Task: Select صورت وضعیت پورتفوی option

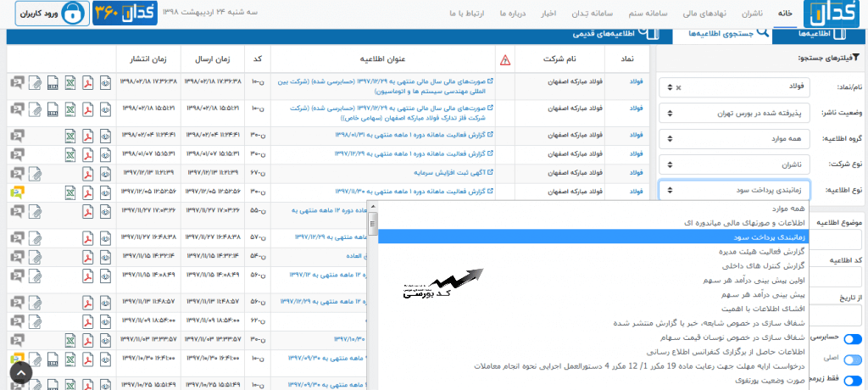Action: (593, 381)
